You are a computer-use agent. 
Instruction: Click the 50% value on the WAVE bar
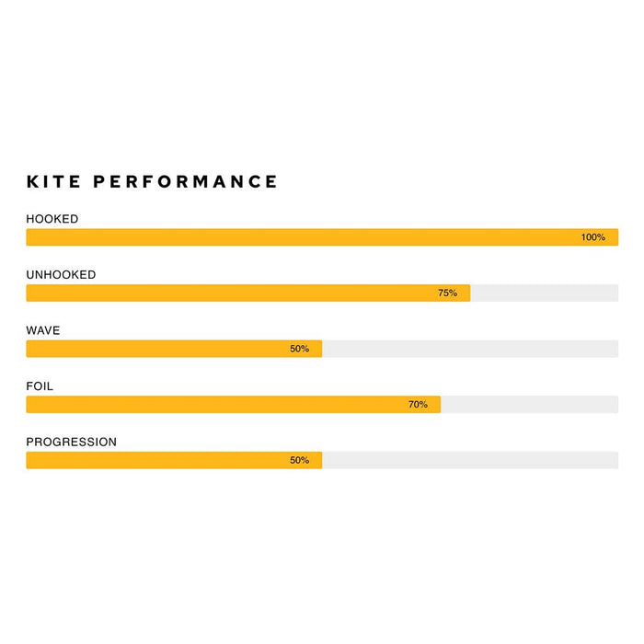pyautogui.click(x=299, y=349)
